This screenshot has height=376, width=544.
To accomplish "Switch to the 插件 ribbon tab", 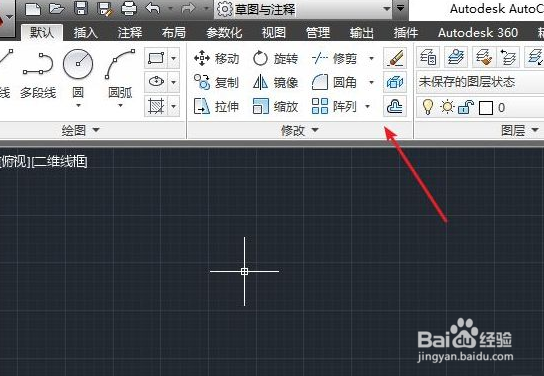I will 406,33.
